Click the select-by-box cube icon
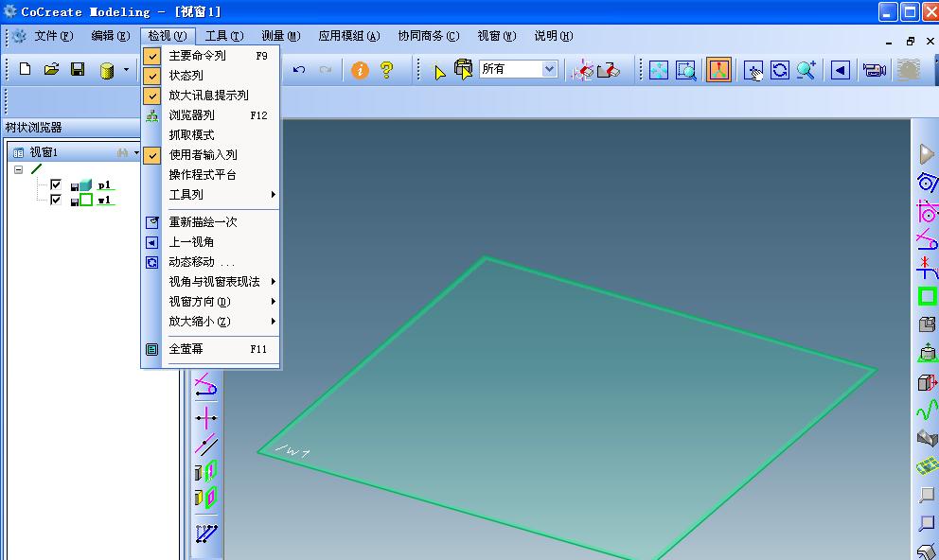The height and width of the screenshot is (560, 939). pyautogui.click(x=463, y=69)
